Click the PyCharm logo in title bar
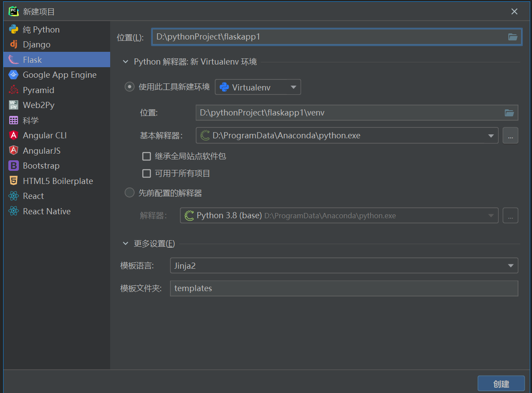The image size is (532, 393). [x=14, y=11]
